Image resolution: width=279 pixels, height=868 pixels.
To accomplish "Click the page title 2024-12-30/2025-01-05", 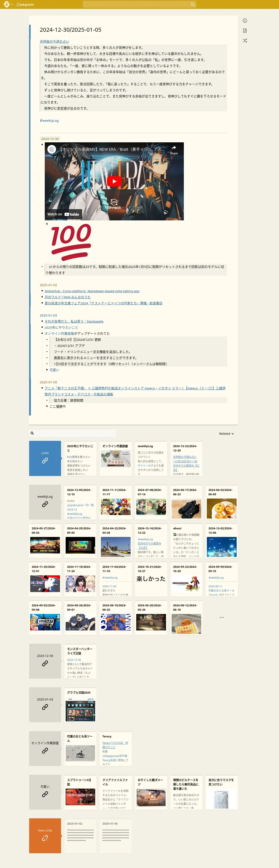I will (x=70, y=30).
